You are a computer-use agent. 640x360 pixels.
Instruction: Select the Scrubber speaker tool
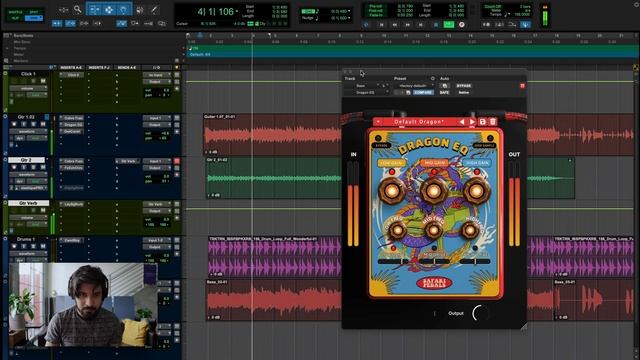coord(140,10)
